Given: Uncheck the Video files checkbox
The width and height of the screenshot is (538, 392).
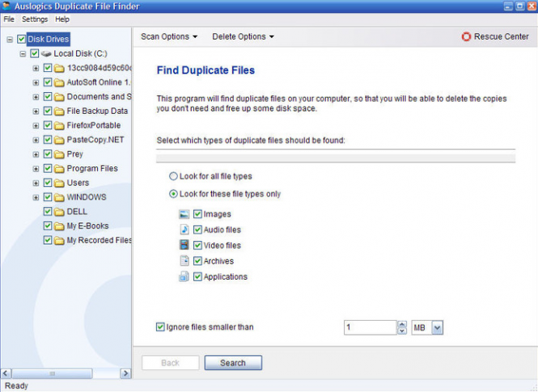Looking at the screenshot, I should click(197, 246).
